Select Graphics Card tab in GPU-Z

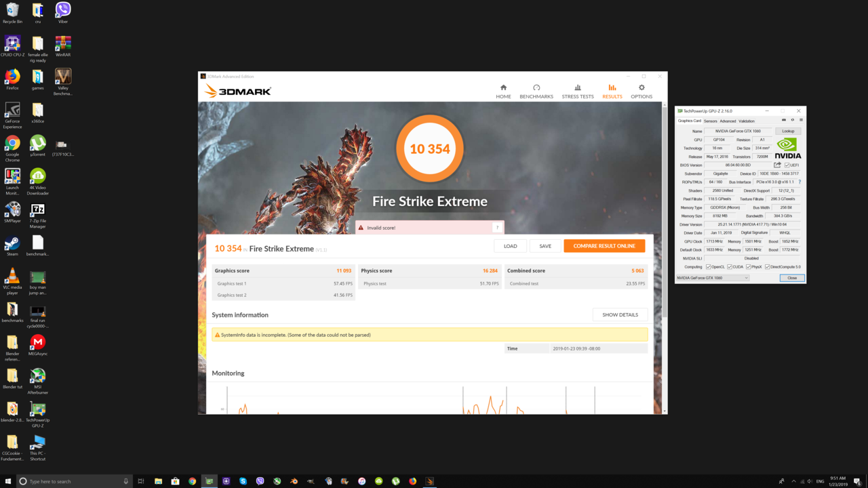(690, 121)
